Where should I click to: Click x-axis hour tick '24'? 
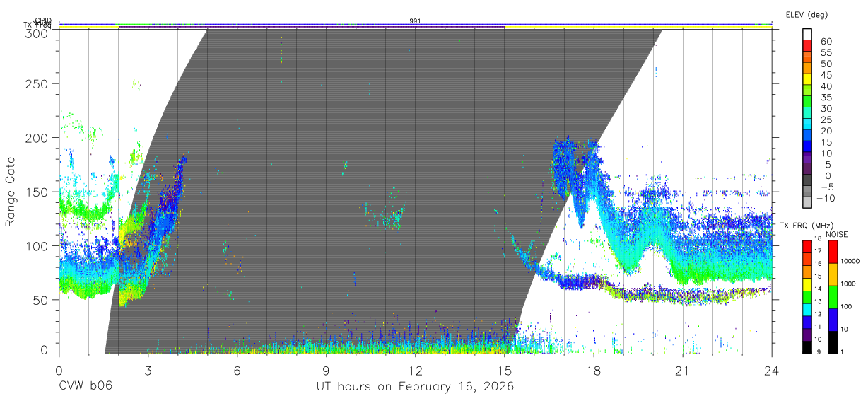772,370
